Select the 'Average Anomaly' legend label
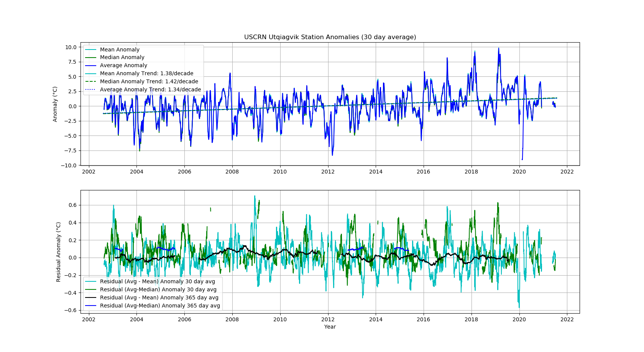The height and width of the screenshot is (352, 644). (x=123, y=66)
